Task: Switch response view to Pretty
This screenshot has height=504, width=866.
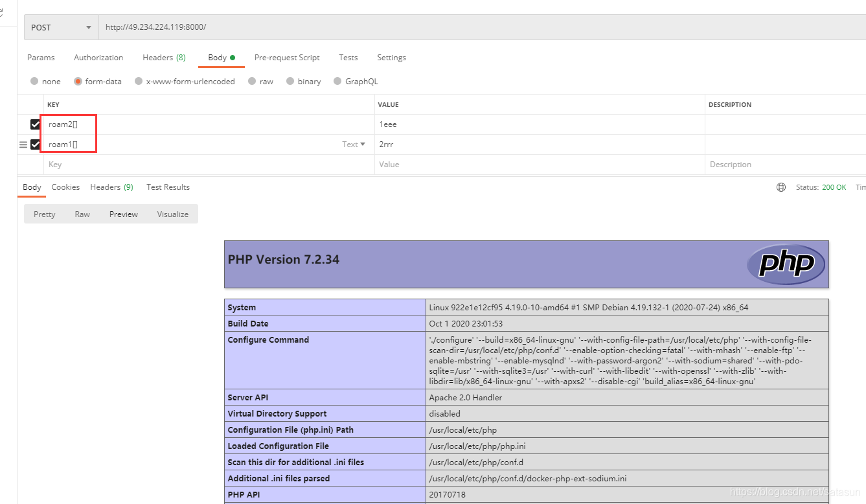Action: point(45,214)
